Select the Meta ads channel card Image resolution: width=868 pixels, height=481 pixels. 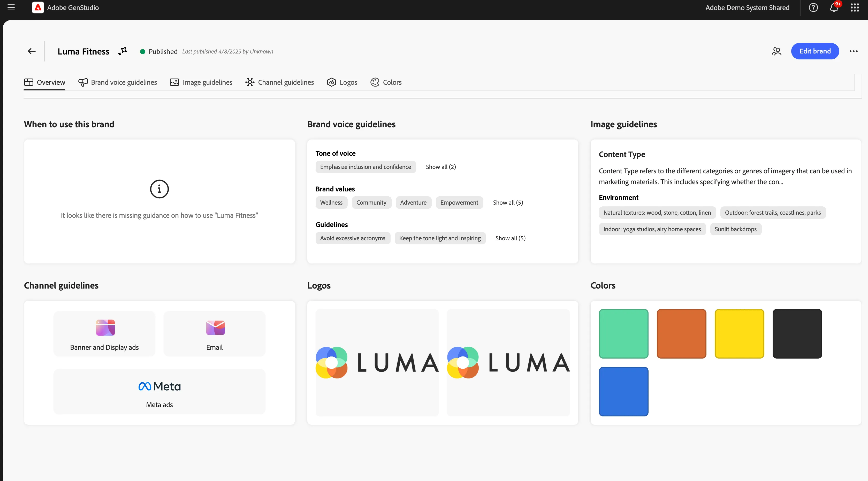[159, 391]
